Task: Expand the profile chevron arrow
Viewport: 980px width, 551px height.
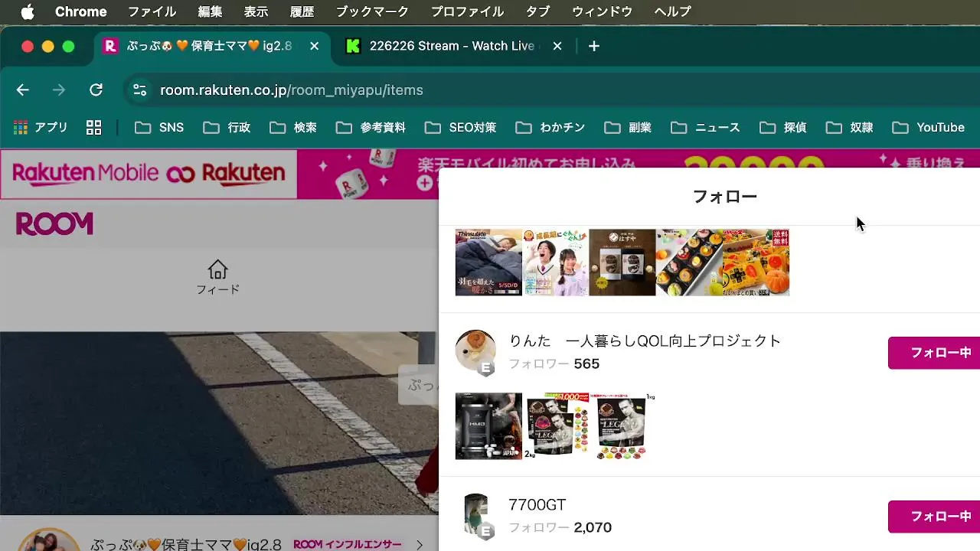Action: pyautogui.click(x=420, y=545)
